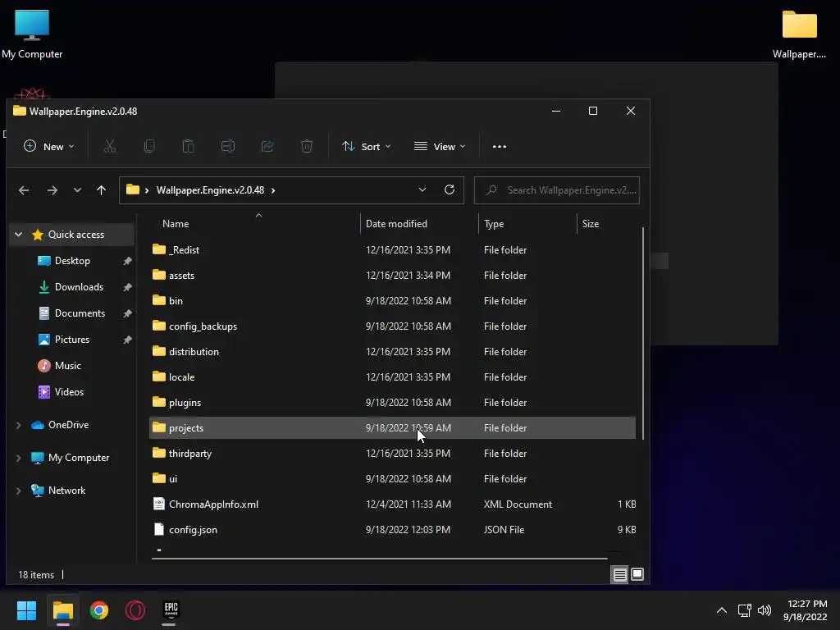This screenshot has height=630, width=840.
Task: Open the New item menu
Action: coord(48,146)
